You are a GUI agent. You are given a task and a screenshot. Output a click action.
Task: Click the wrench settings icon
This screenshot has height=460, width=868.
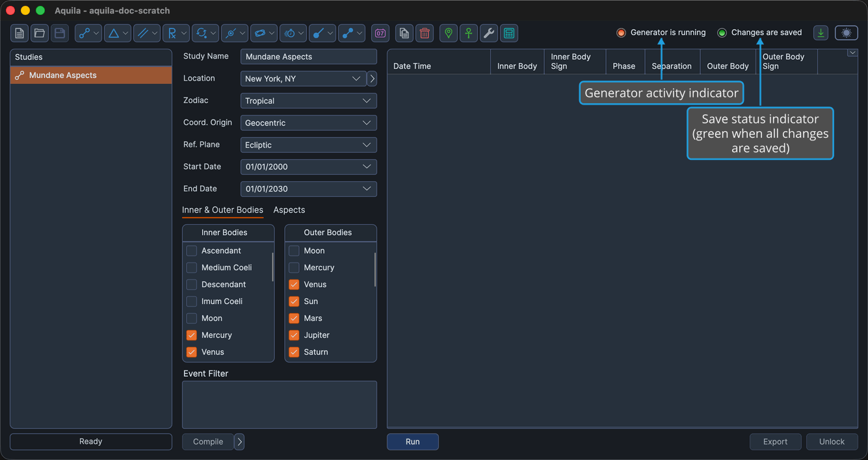click(x=489, y=33)
